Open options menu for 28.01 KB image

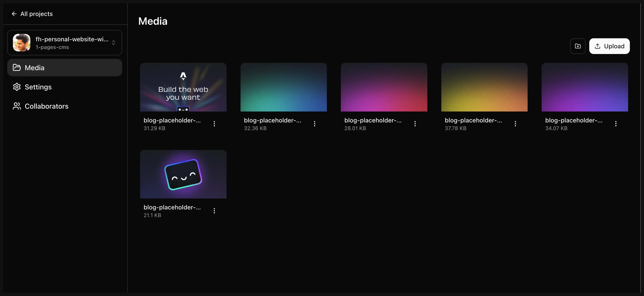coord(415,124)
